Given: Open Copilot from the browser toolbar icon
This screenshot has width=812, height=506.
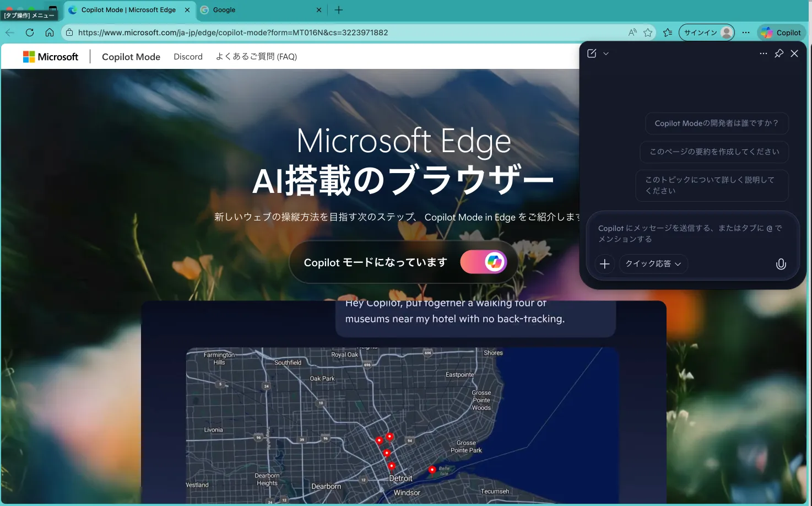Looking at the screenshot, I should coord(781,32).
